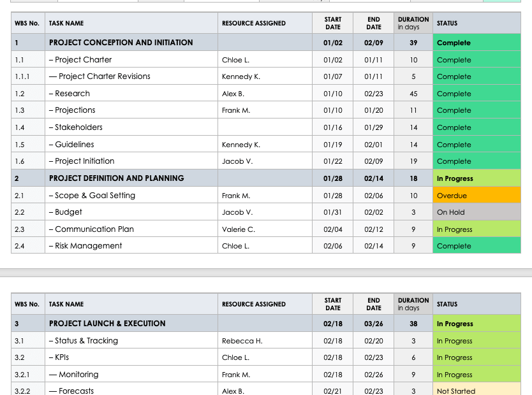This screenshot has width=532, height=395.
Task: Select start date '01/31' in Budget row
Action: (332, 212)
